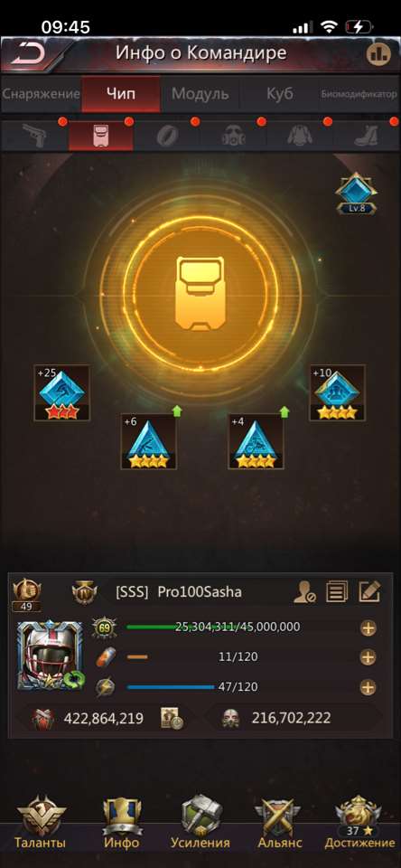The height and width of the screenshot is (868, 401).
Task: Open the Lv 8 chip gem
Action: tap(356, 193)
